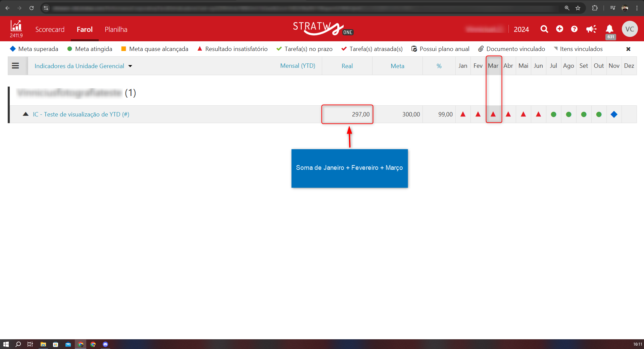Click June red triangle status icon
This screenshot has width=644, height=349.
point(538,114)
